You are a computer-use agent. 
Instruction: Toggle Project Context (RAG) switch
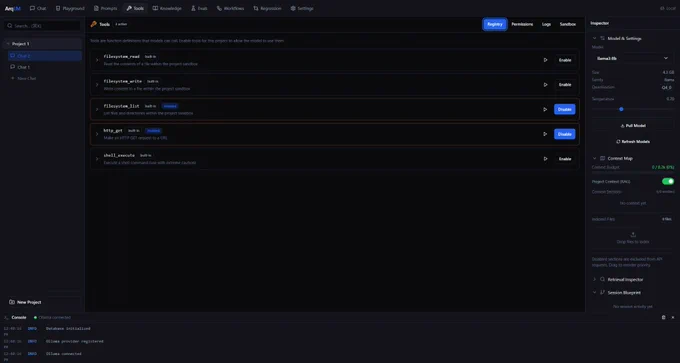(668, 181)
